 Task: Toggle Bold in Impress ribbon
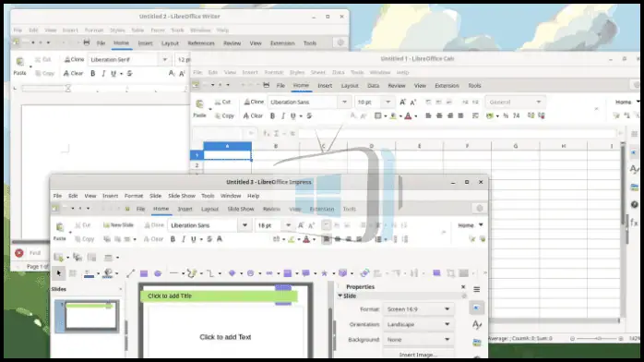[x=173, y=239]
